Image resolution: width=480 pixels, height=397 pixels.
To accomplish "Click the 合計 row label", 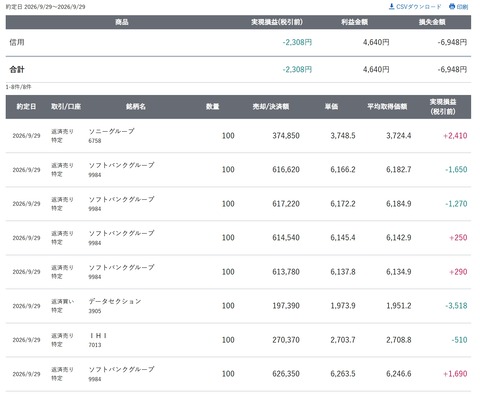I will pyautogui.click(x=17, y=69).
